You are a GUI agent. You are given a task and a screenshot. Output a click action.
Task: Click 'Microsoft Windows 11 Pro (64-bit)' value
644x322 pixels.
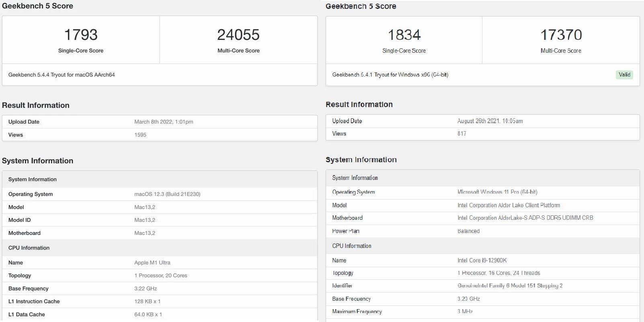497,192
